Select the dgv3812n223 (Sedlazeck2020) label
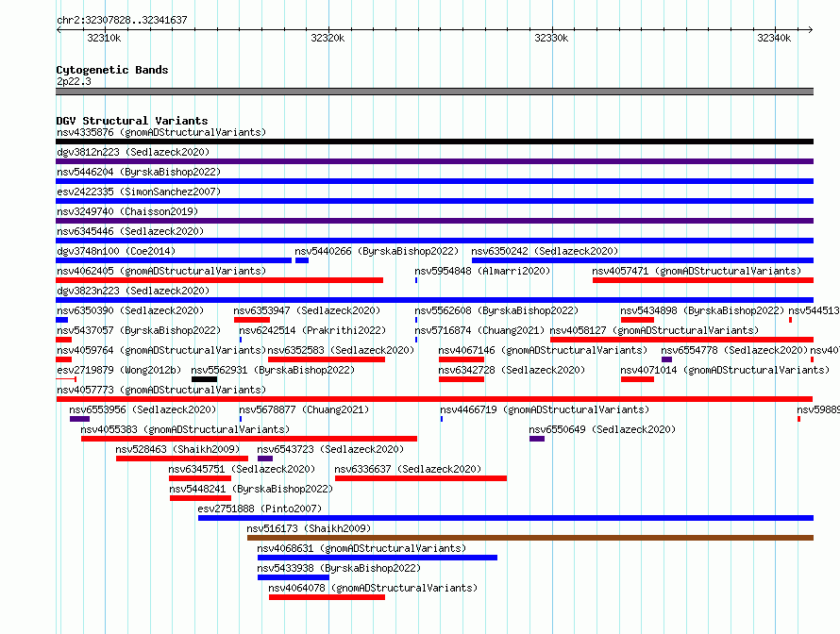This screenshot has height=634, width=840. pyautogui.click(x=133, y=152)
